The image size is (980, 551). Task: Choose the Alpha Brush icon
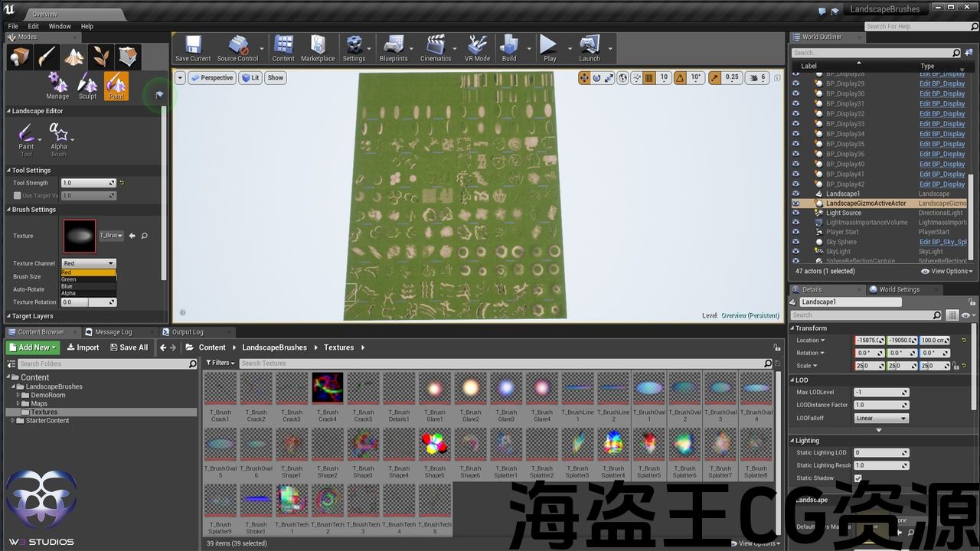pyautogui.click(x=59, y=139)
